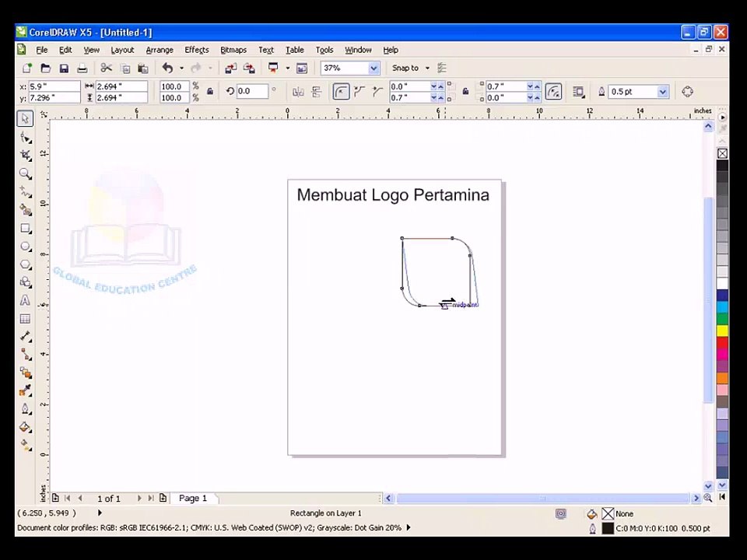Go to the next page arrow
The width and height of the screenshot is (747, 560).
coord(139,498)
